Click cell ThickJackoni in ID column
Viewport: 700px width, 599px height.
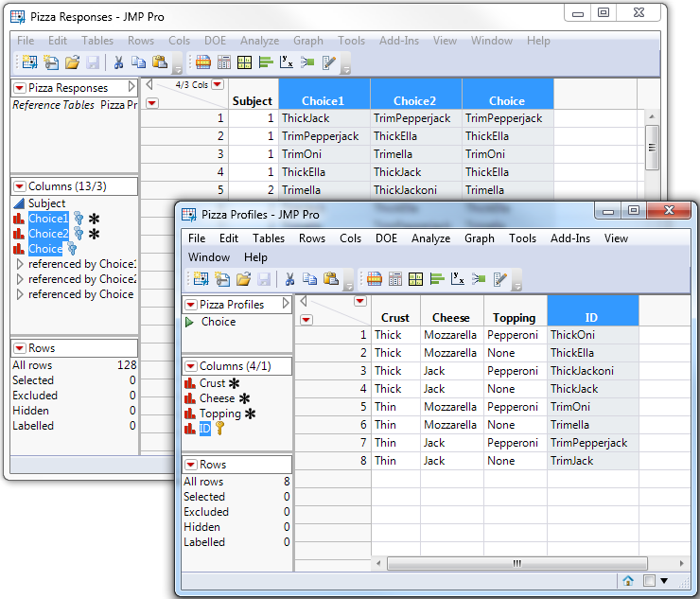(x=582, y=371)
